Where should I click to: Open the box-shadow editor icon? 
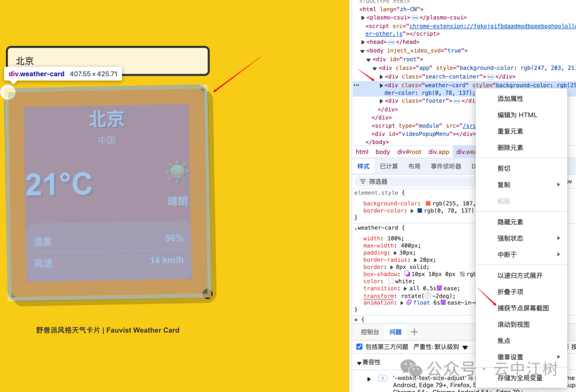pos(407,274)
